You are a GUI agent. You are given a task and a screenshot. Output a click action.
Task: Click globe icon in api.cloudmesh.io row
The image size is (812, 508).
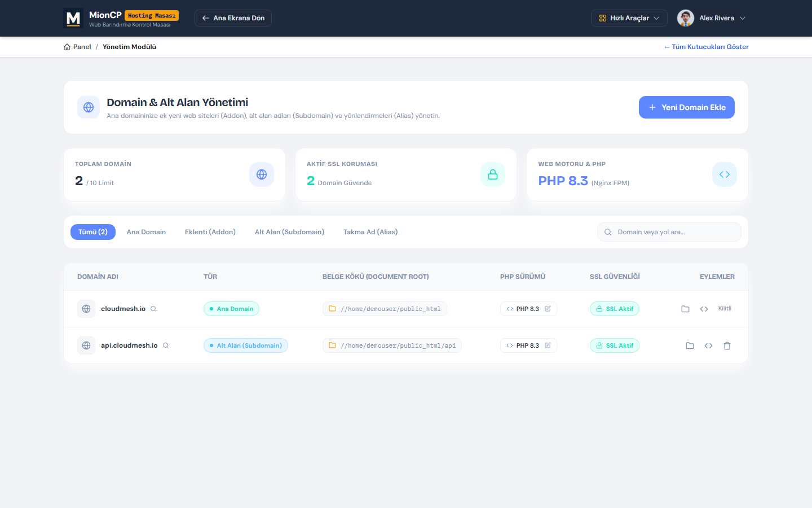86,345
